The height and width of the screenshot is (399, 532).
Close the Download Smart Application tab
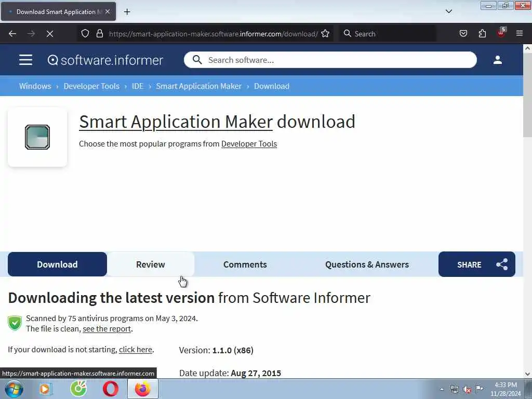pyautogui.click(x=108, y=11)
